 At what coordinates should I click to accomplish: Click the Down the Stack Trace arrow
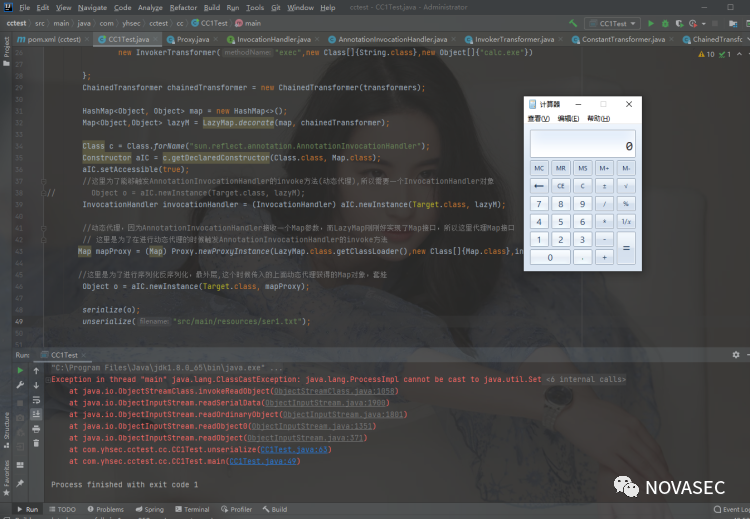coord(36,385)
